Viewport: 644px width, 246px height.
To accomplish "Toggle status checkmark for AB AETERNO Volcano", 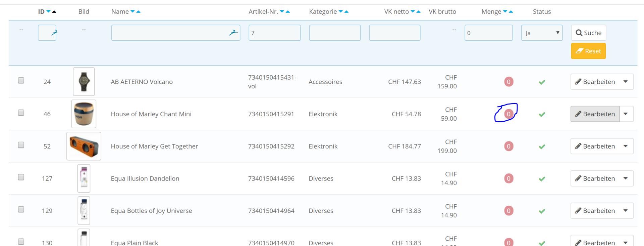I will 542,82.
